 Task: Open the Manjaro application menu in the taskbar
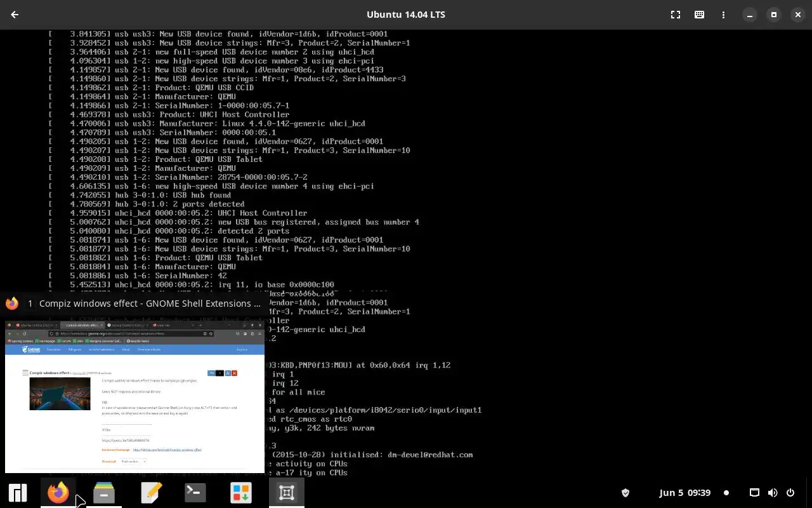click(17, 493)
